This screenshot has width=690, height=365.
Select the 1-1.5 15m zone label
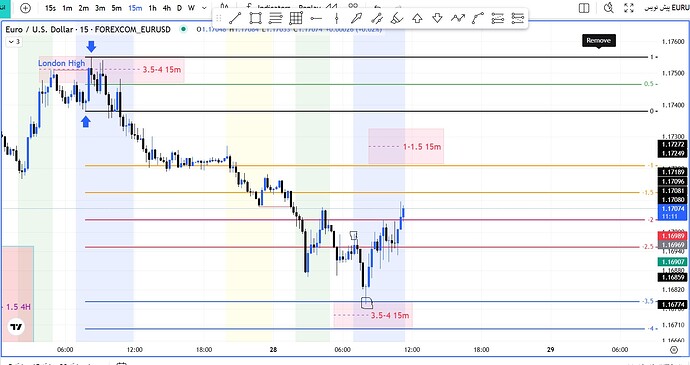422,147
